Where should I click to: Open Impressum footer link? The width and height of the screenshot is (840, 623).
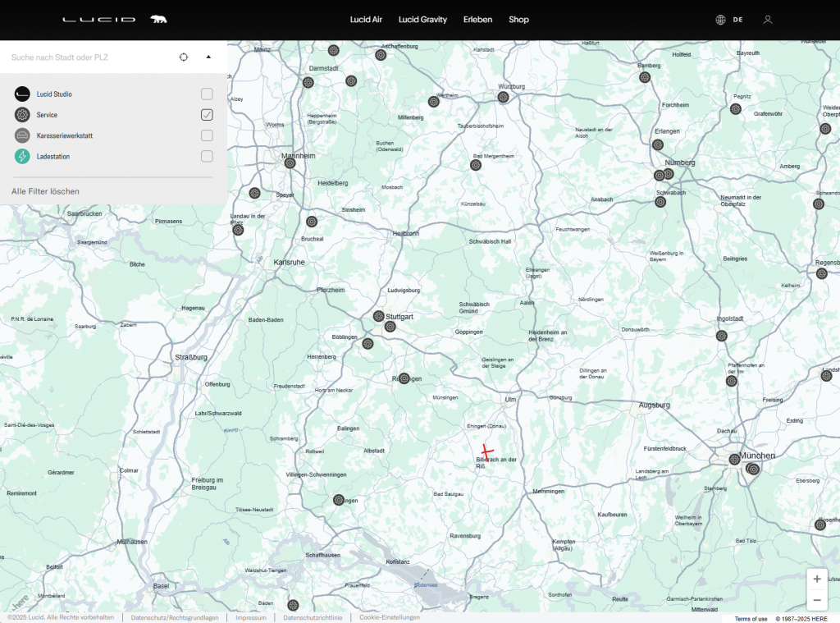(x=251, y=617)
